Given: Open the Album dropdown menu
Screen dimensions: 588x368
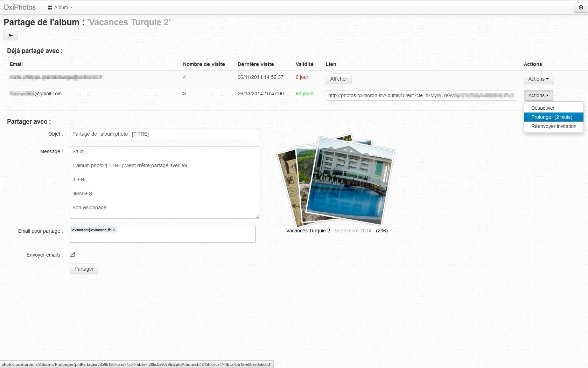Looking at the screenshot, I should coord(61,7).
